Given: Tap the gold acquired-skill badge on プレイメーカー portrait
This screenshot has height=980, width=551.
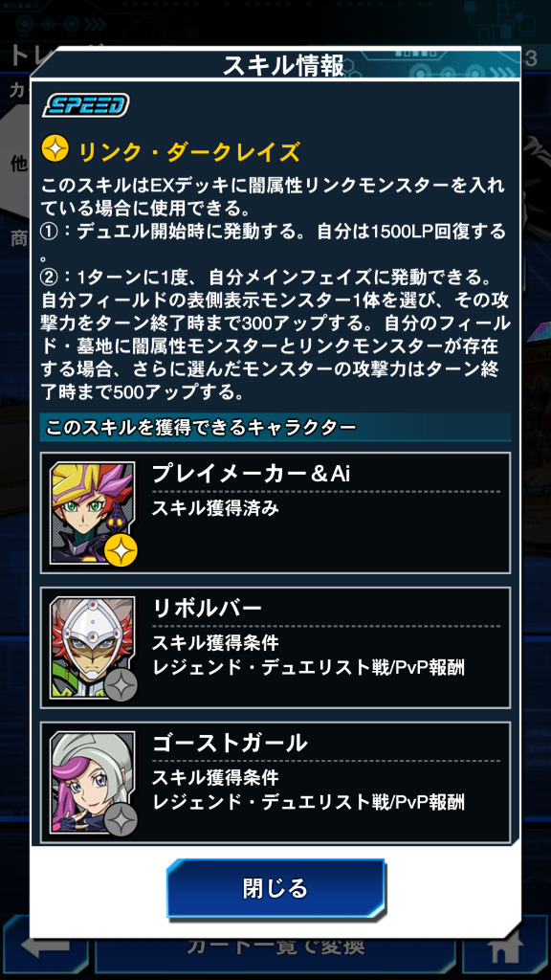Looking at the screenshot, I should point(121,550).
